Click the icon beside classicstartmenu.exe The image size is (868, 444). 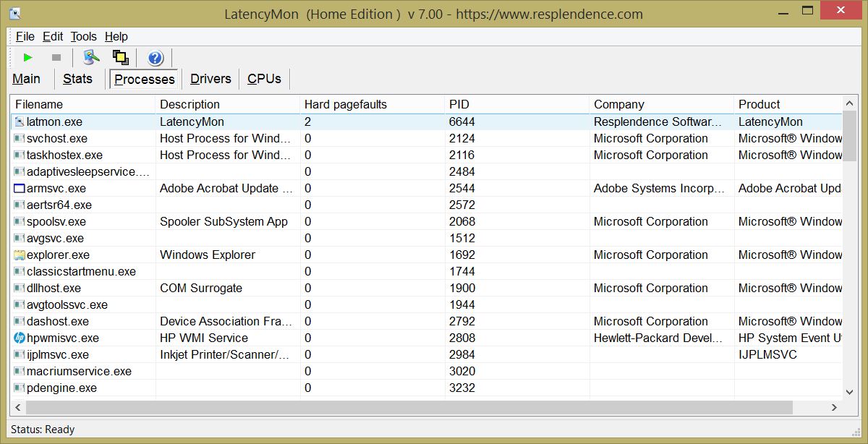pos(20,272)
